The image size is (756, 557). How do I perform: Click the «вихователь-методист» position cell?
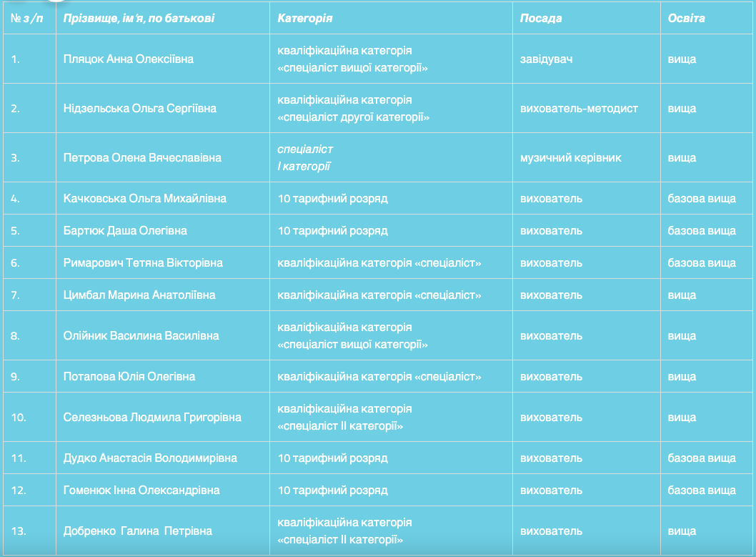click(x=579, y=109)
